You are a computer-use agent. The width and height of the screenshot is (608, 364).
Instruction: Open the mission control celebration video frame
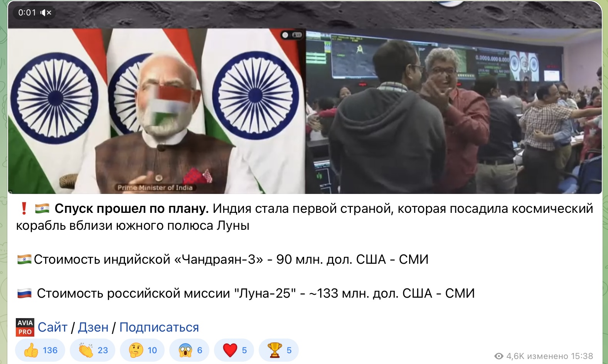[x=454, y=111]
